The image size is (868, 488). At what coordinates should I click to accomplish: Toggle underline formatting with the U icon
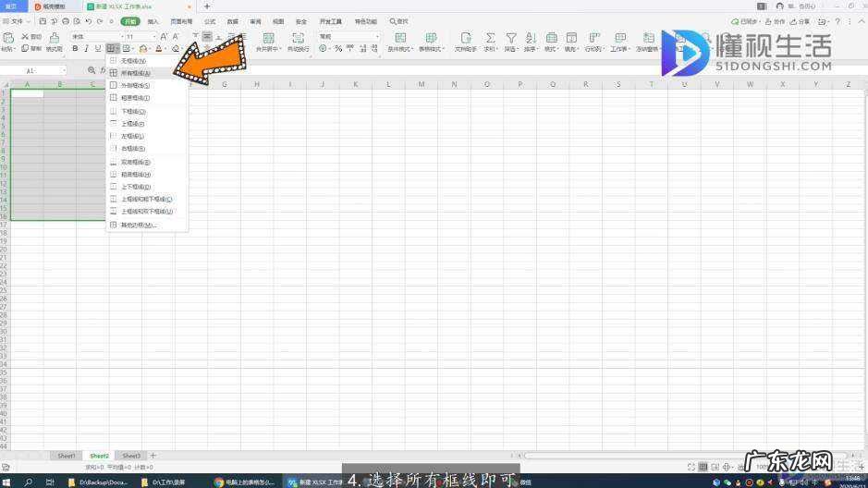click(x=98, y=48)
